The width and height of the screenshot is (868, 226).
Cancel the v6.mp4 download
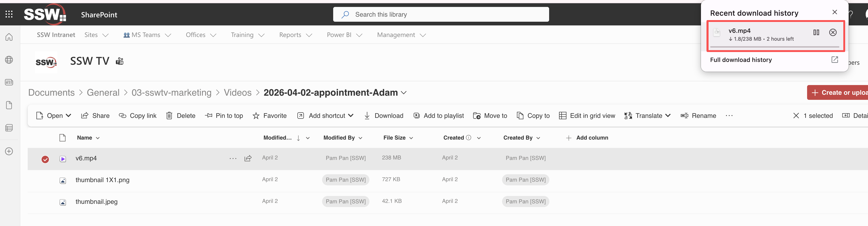tap(833, 32)
